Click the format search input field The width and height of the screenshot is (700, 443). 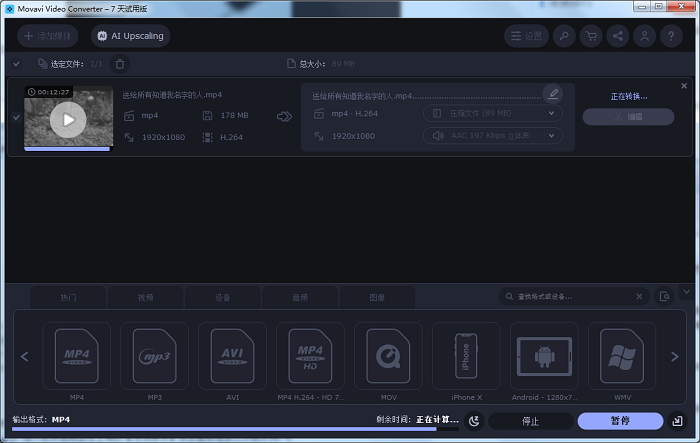click(574, 297)
